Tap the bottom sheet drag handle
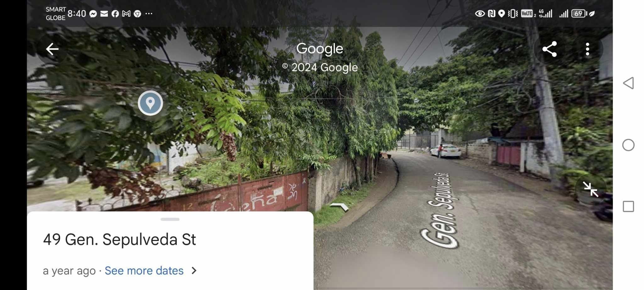 tap(170, 219)
